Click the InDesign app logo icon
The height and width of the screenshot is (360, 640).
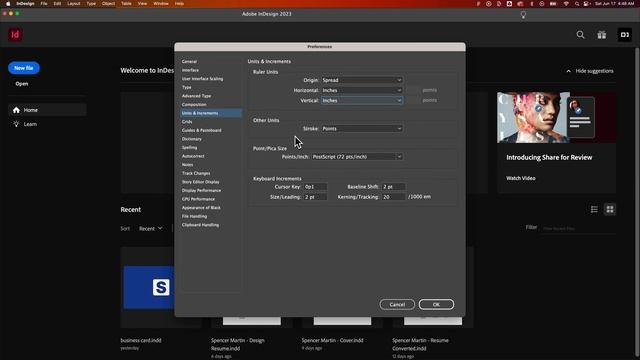pos(15,35)
